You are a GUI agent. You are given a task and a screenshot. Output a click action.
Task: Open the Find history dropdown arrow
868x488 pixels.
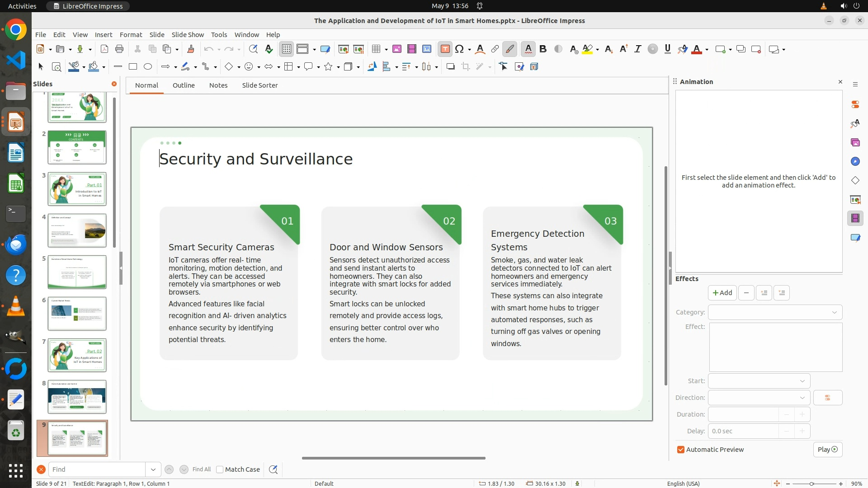pos(153,469)
